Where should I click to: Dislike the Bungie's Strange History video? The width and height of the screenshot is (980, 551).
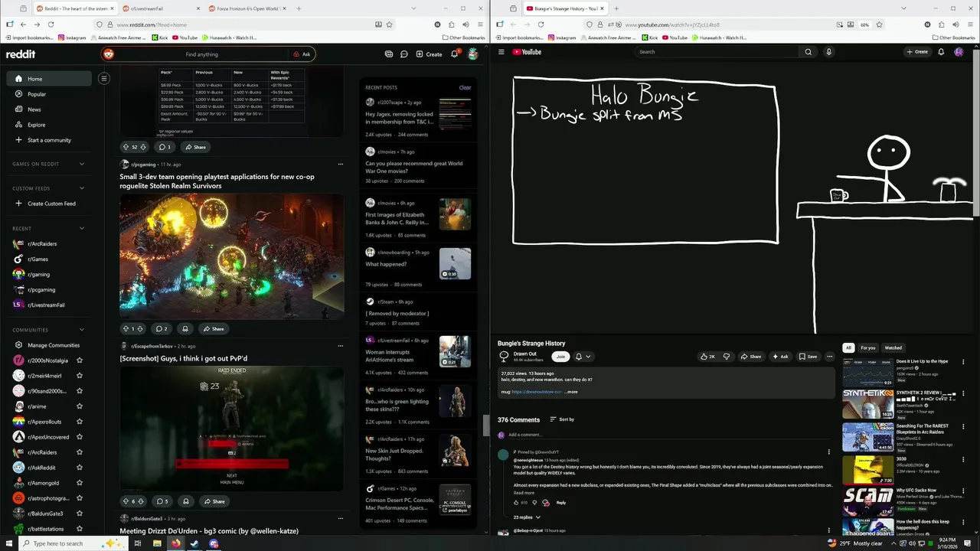tap(727, 357)
